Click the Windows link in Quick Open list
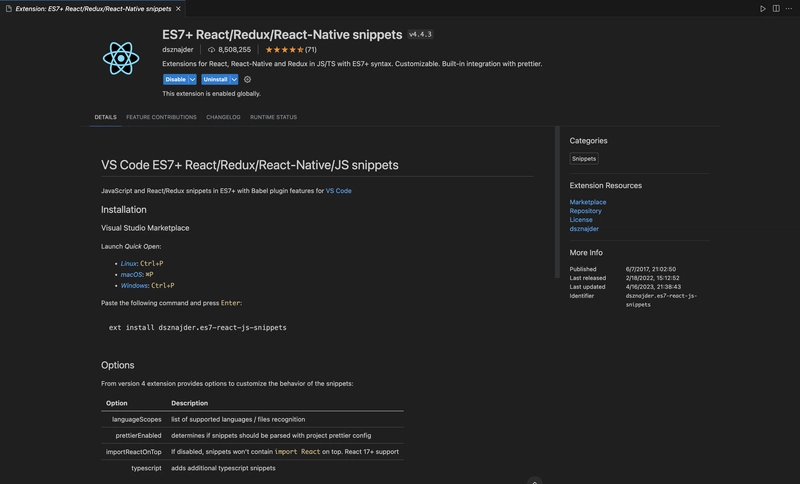Image resolution: width=800 pixels, height=484 pixels. coord(134,286)
